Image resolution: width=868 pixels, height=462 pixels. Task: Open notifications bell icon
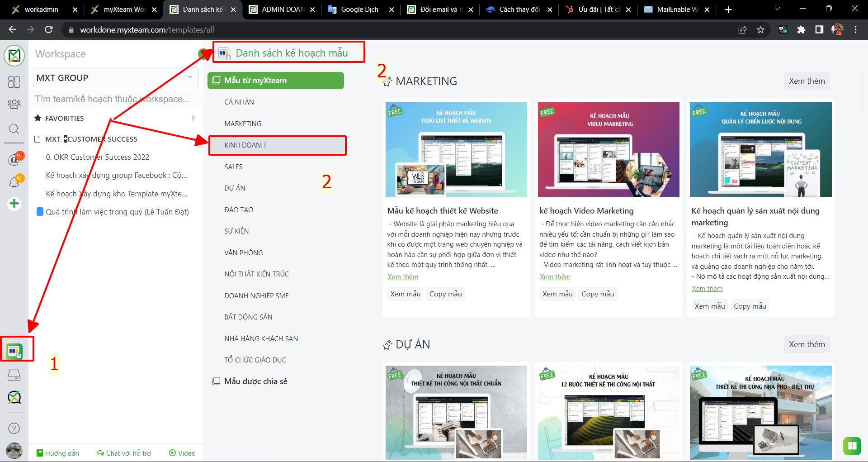click(14, 182)
